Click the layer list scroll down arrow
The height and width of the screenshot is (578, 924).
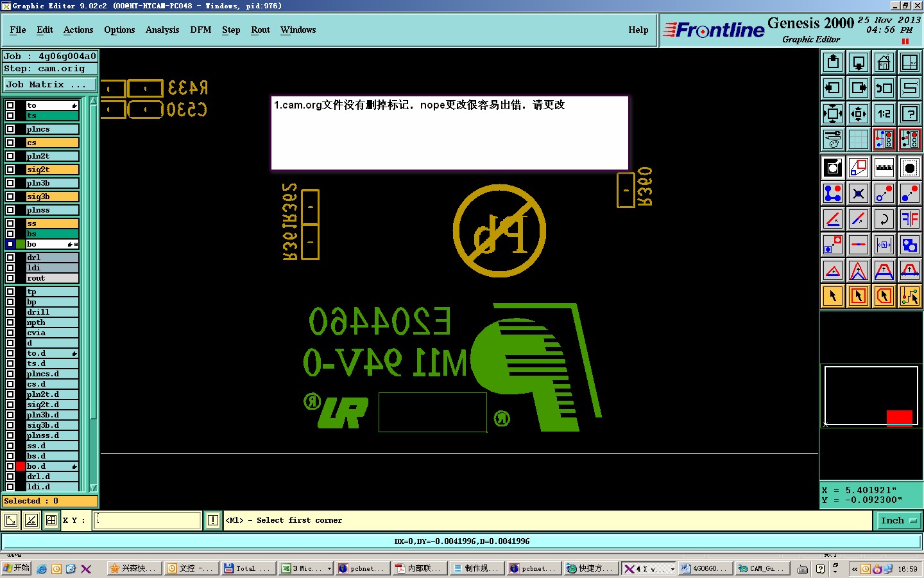click(x=93, y=487)
